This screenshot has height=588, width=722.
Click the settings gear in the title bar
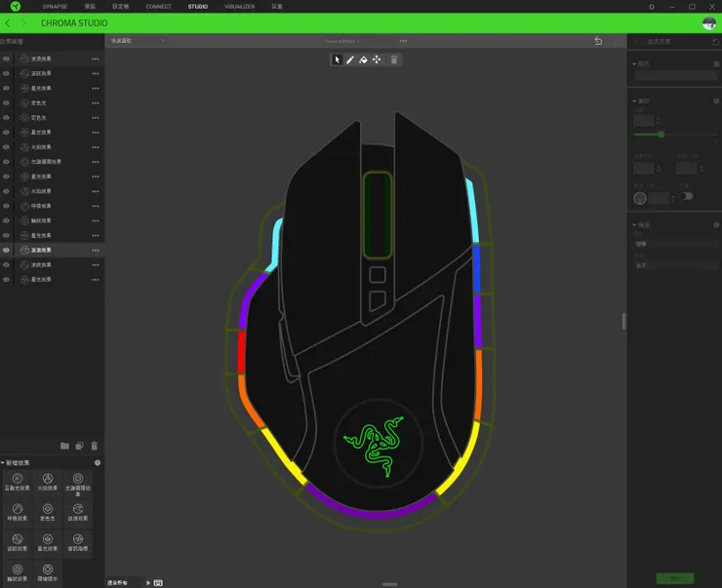(652, 7)
